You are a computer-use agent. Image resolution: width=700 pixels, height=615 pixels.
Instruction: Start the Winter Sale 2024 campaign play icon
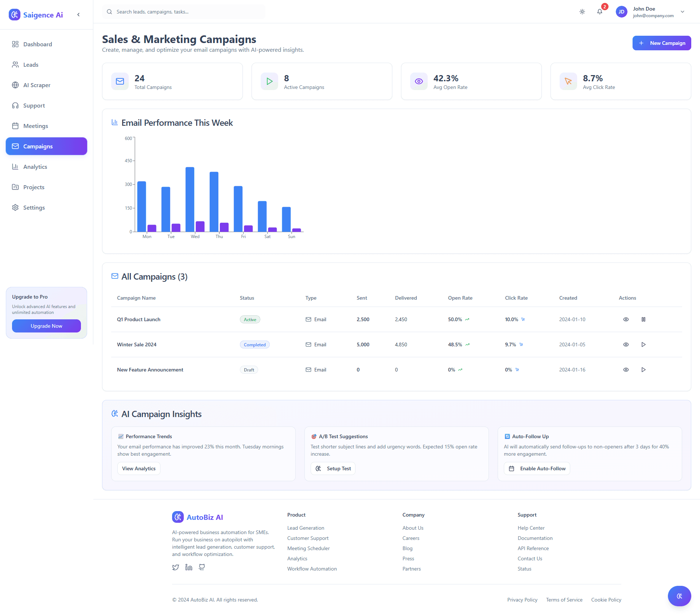pos(643,345)
